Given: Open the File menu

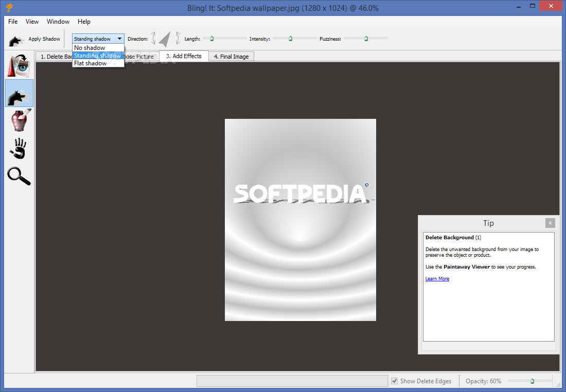Looking at the screenshot, I should tap(13, 22).
